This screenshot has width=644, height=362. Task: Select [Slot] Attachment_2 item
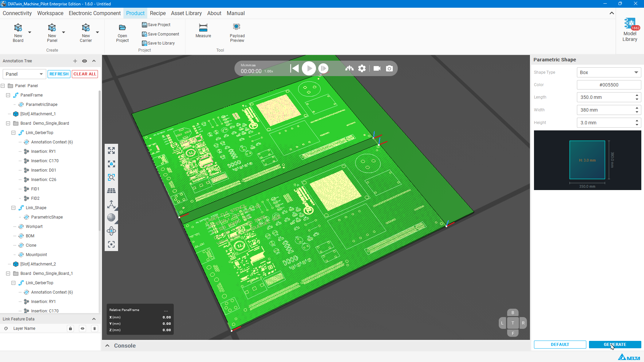(x=38, y=264)
